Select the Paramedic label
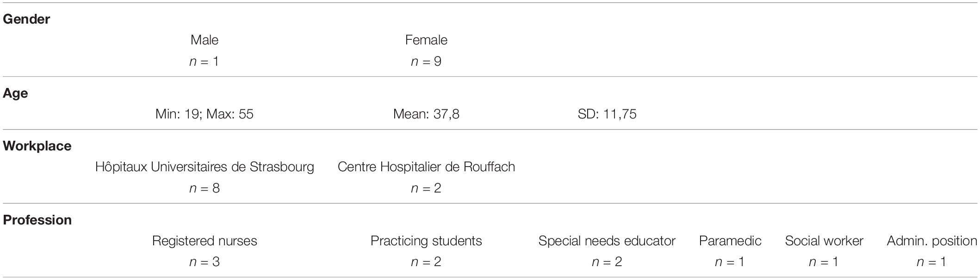 coord(730,241)
